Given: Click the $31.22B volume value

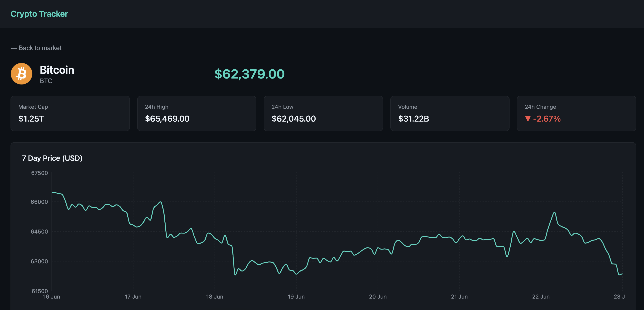Looking at the screenshot, I should (x=413, y=119).
